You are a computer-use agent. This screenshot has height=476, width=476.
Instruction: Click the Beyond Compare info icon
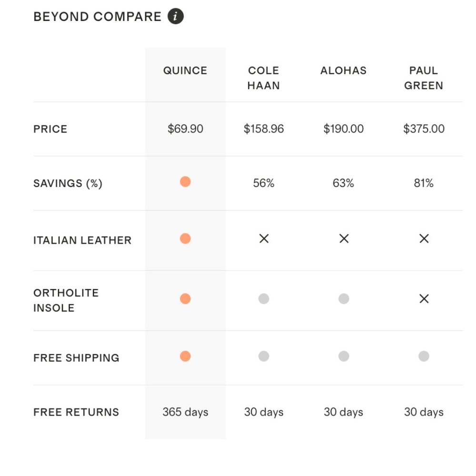(176, 17)
